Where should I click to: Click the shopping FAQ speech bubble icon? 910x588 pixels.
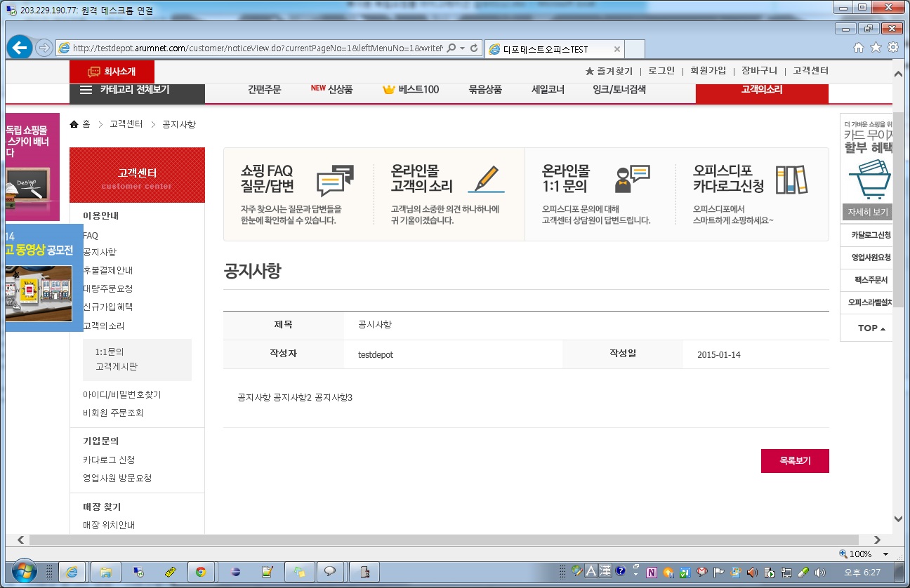(335, 180)
